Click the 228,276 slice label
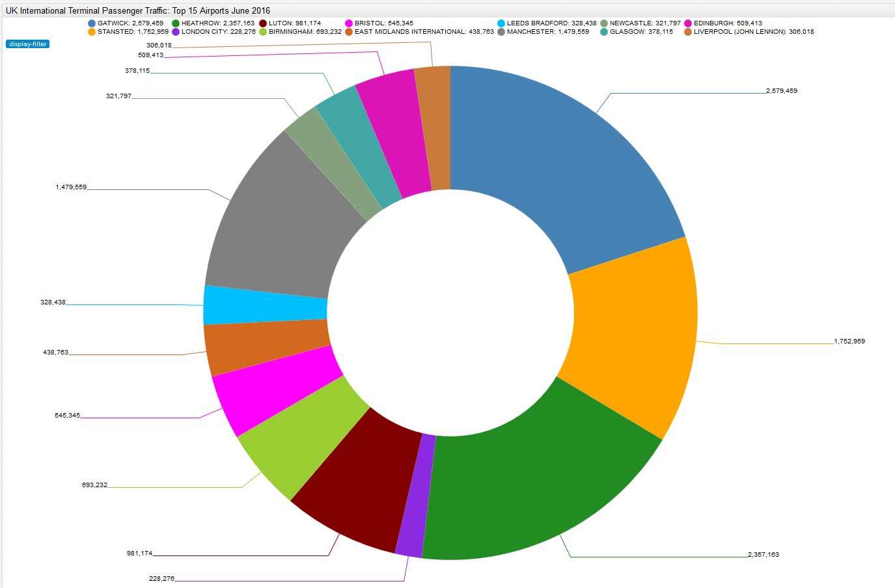This screenshot has height=588, width=895. (161, 579)
